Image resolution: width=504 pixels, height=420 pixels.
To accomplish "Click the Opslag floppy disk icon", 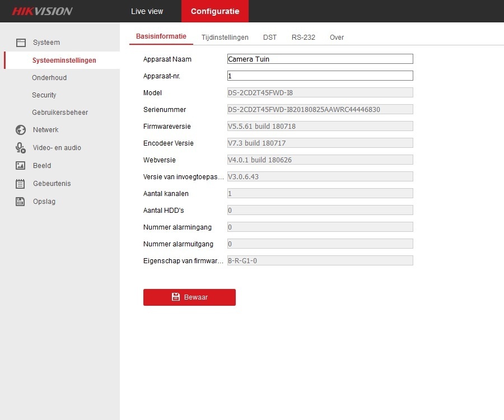I will point(20,202).
